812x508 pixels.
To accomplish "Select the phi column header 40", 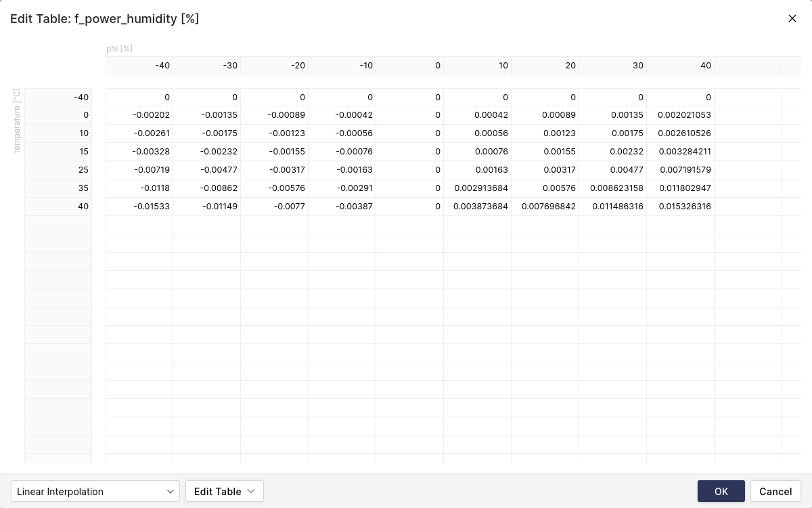I will pyautogui.click(x=680, y=66).
